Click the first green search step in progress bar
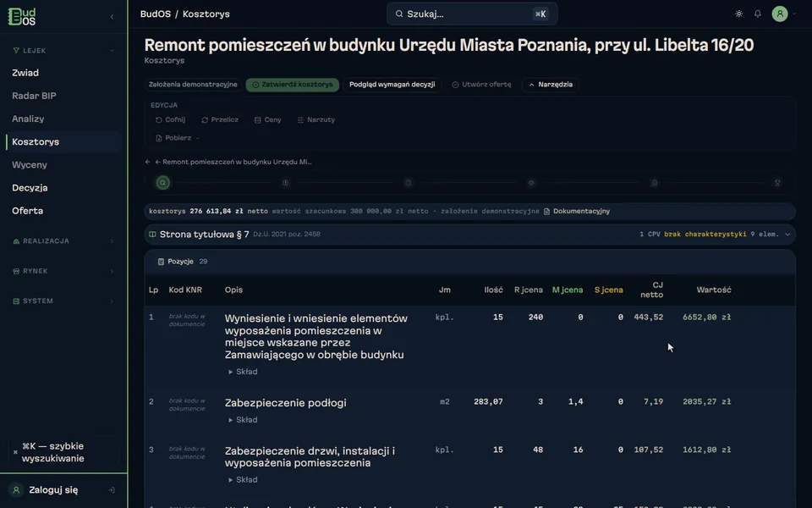This screenshot has height=508, width=812. pos(162,183)
